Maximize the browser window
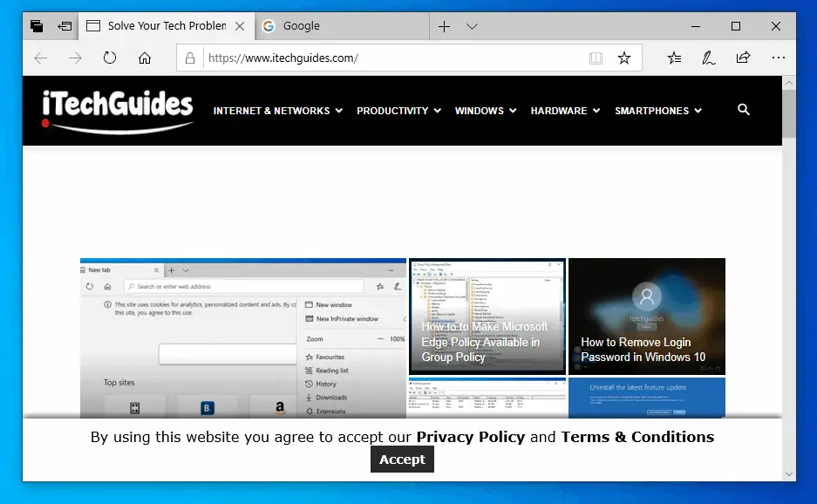This screenshot has height=504, width=817. click(736, 26)
